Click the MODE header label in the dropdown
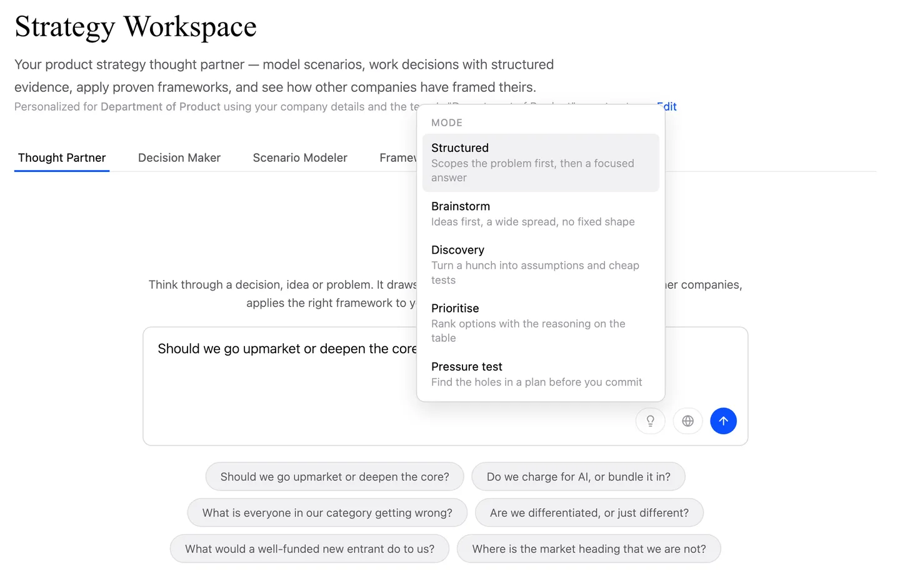Screen dimensions: 900x588 447,123
